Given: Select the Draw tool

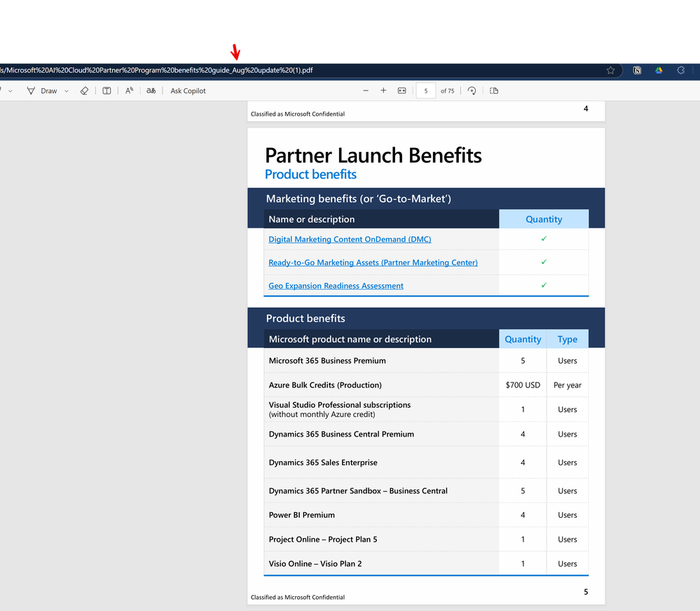Looking at the screenshot, I should pos(42,90).
